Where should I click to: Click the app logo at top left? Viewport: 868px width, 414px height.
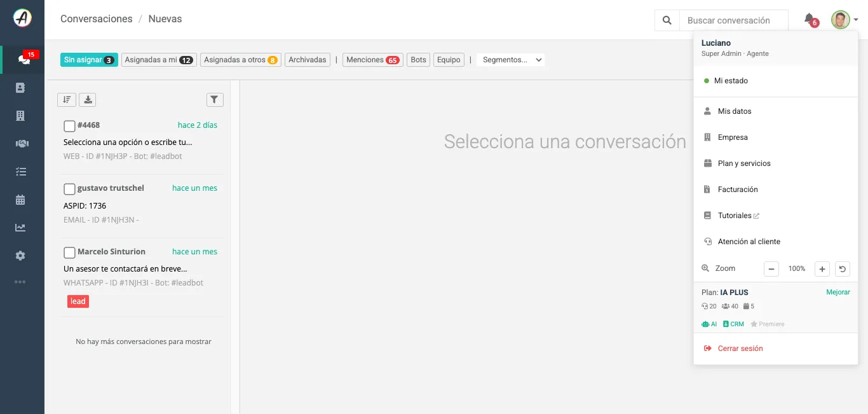22,18
